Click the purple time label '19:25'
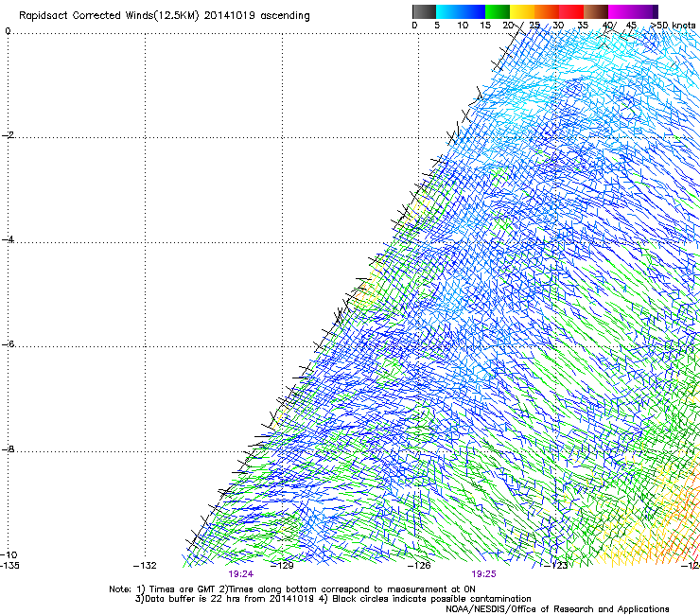The height and width of the screenshot is (615, 700). point(484,574)
